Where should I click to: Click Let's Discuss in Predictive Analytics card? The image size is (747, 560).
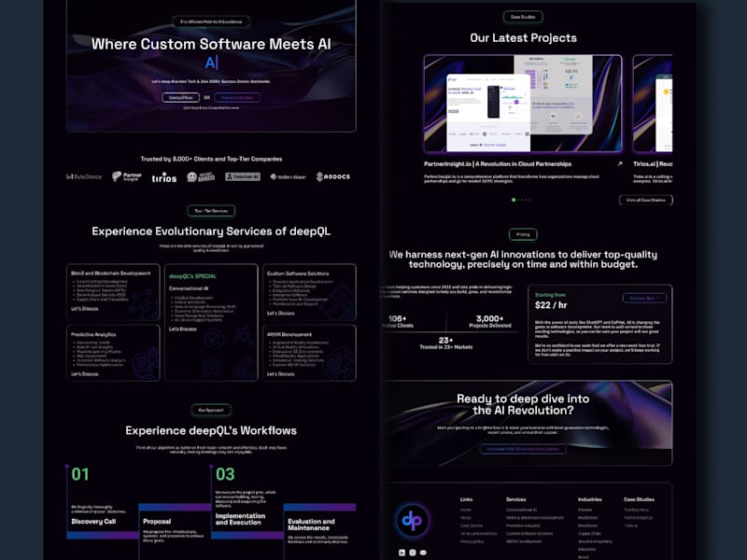tap(85, 374)
